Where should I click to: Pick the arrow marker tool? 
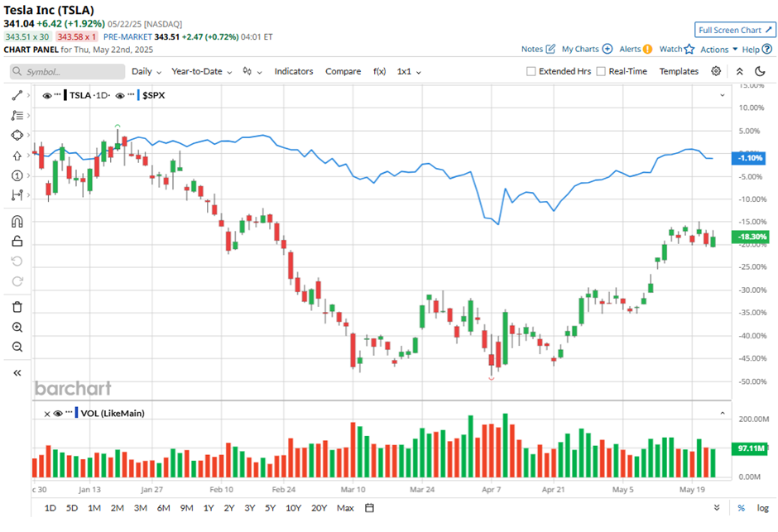17,156
